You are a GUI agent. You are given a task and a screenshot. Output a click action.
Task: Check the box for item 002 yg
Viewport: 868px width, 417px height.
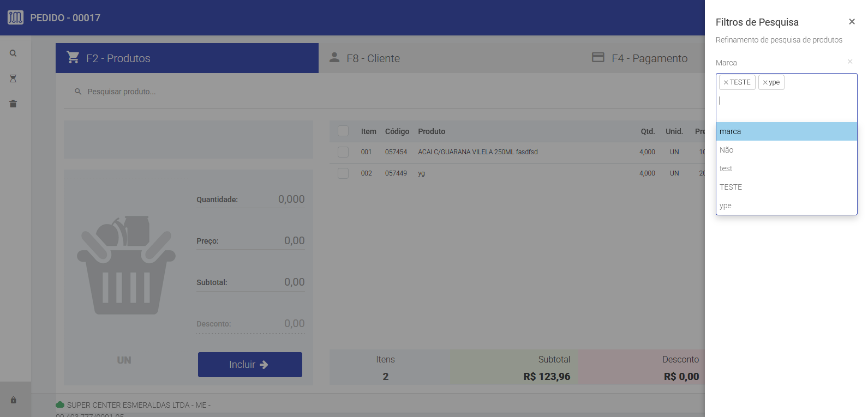(x=343, y=173)
